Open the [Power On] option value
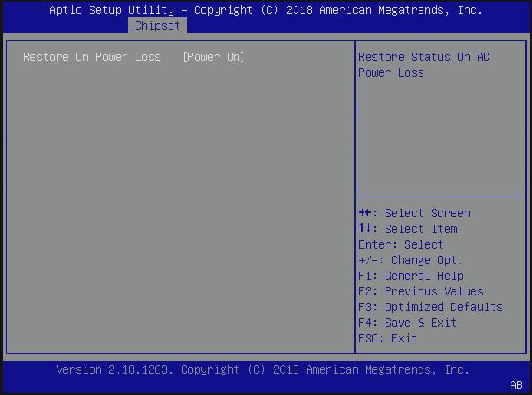 [214, 57]
